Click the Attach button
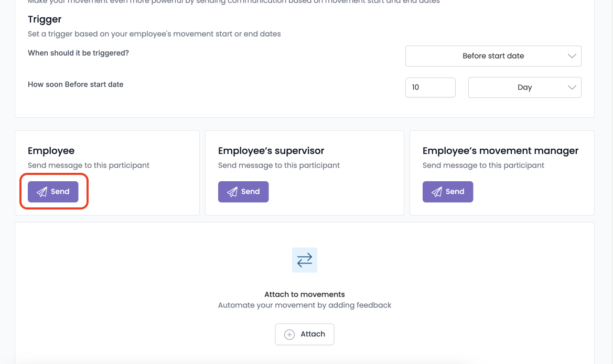The height and width of the screenshot is (364, 613). point(305,334)
